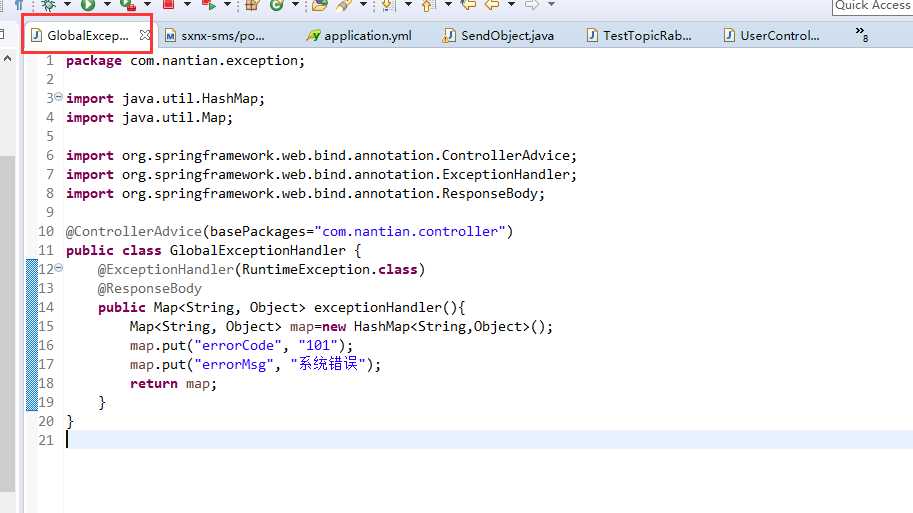Click the return map statement
Screen dimensions: 913x513
pyautogui.click(x=173, y=384)
